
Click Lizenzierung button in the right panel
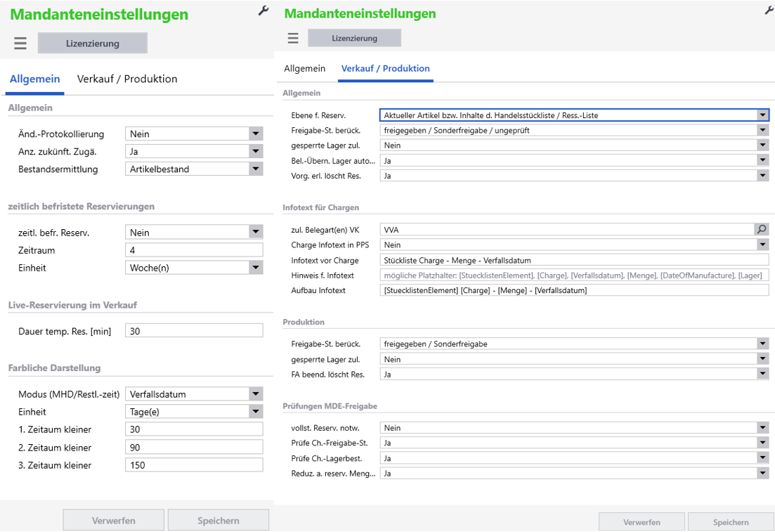[354, 38]
